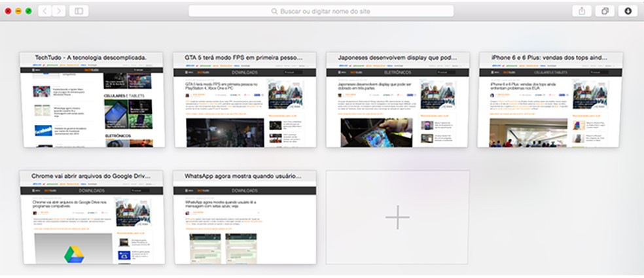Click DOWNLOADS header in the WhatsApp preview
The image size is (644, 278).
point(245,191)
